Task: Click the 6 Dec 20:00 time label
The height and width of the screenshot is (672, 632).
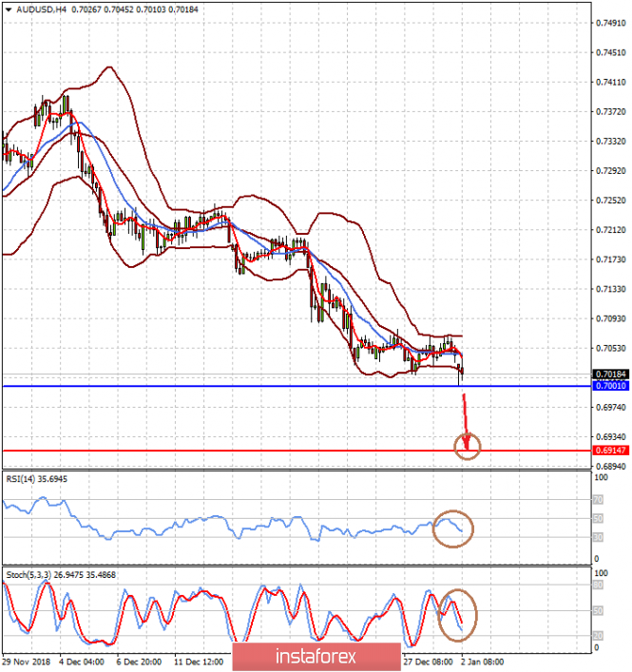Action: coord(139,661)
